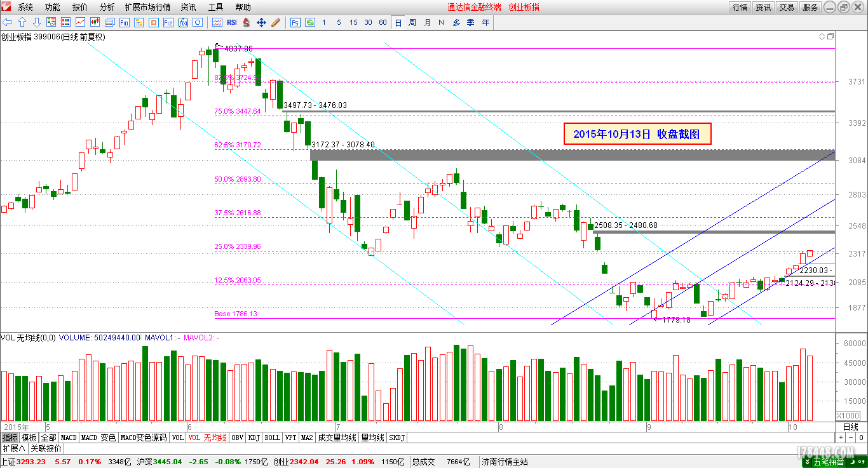Open the f(x) formula manager icon
Viewport: 868px width, 468px height.
pyautogui.click(x=182, y=22)
